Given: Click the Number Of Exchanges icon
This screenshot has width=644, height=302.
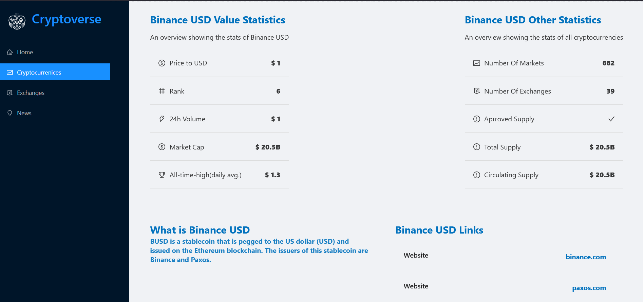Looking at the screenshot, I should point(477,91).
